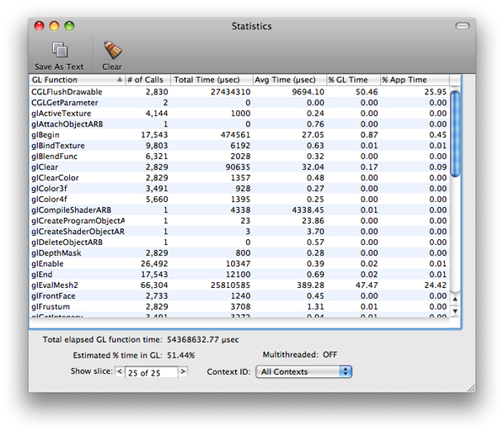The height and width of the screenshot is (432, 504).
Task: Select the glBindTexture row
Action: point(239,146)
